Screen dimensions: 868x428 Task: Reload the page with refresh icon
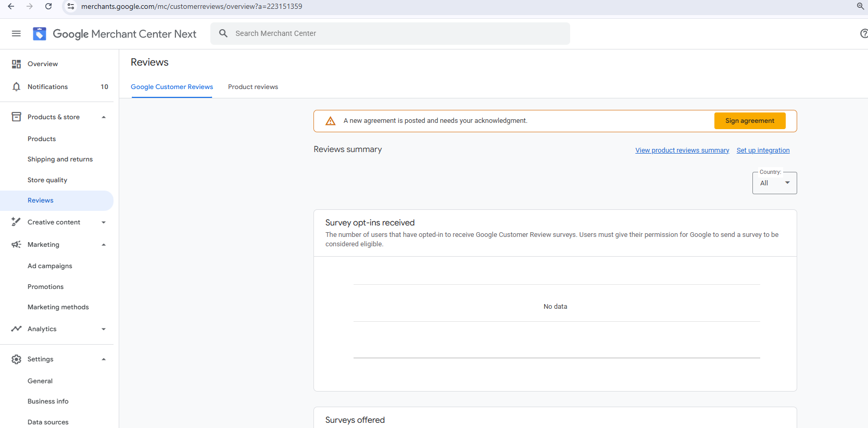click(x=48, y=6)
